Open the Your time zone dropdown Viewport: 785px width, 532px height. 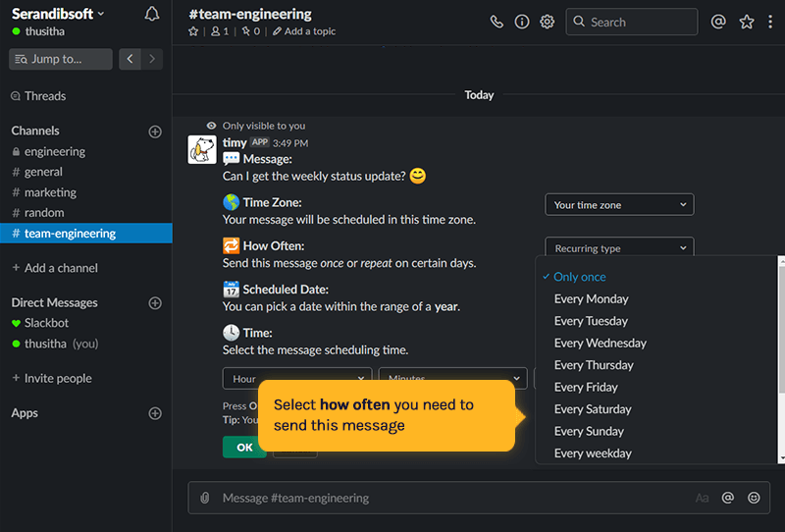[619, 205]
